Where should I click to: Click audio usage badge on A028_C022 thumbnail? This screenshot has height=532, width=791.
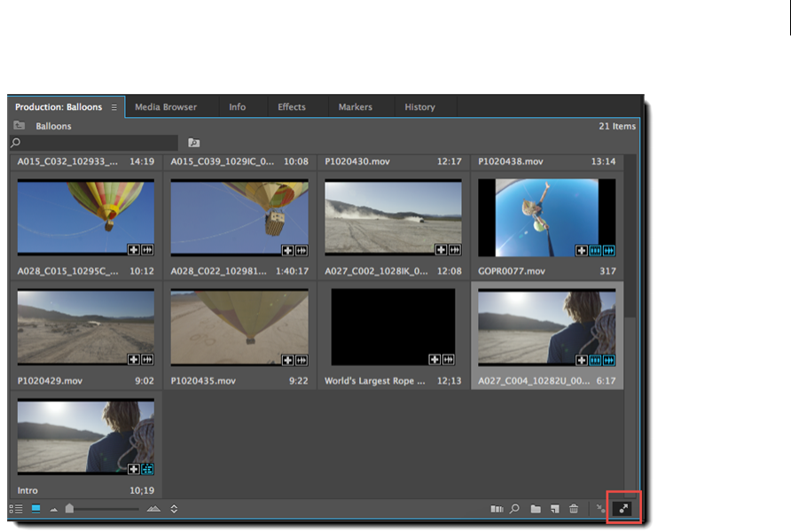pos(302,250)
